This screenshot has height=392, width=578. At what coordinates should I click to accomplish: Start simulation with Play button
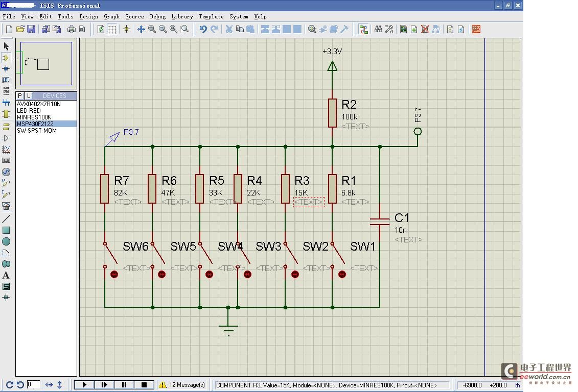(x=84, y=385)
